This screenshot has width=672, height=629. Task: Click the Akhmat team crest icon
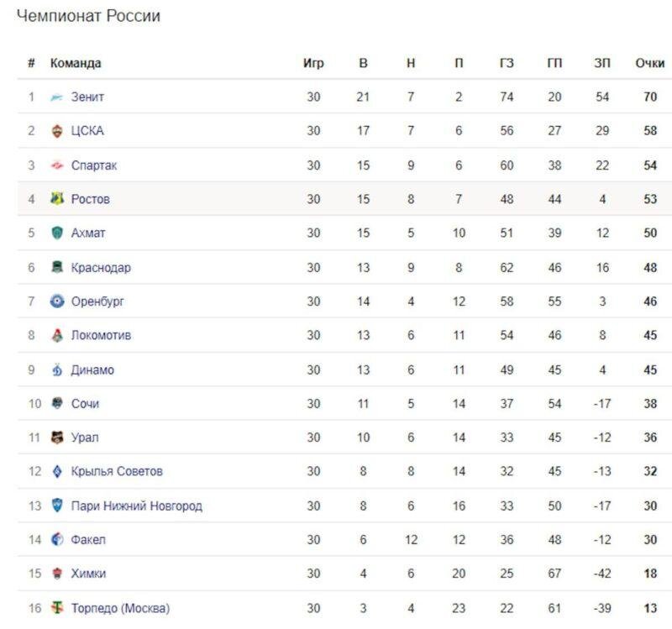click(57, 233)
